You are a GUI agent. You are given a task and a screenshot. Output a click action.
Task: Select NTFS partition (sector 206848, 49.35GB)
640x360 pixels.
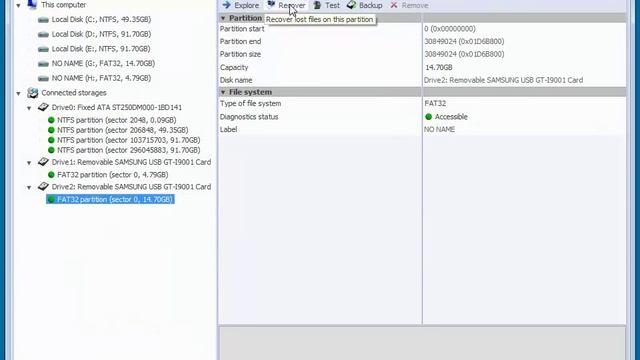click(122, 130)
